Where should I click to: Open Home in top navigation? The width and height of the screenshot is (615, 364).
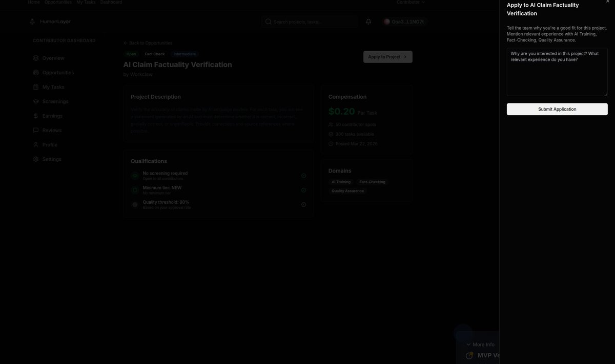[x=34, y=2]
